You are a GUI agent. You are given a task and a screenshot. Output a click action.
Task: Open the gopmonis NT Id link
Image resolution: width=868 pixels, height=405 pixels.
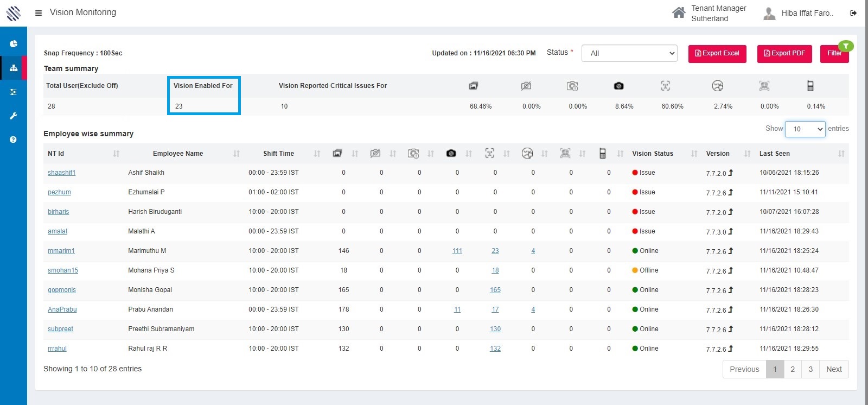(62, 290)
